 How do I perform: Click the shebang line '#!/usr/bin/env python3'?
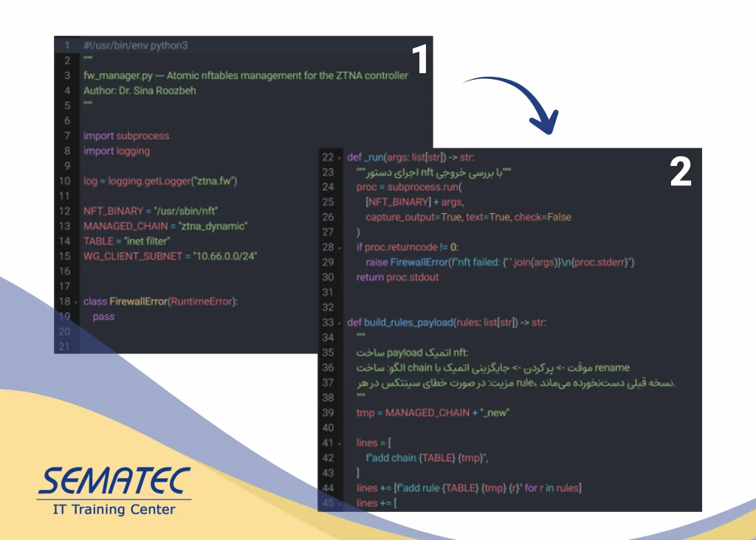coord(136,45)
